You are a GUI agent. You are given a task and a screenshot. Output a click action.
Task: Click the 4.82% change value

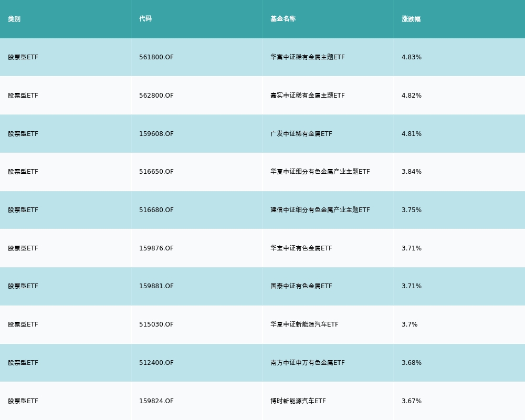coord(412,96)
